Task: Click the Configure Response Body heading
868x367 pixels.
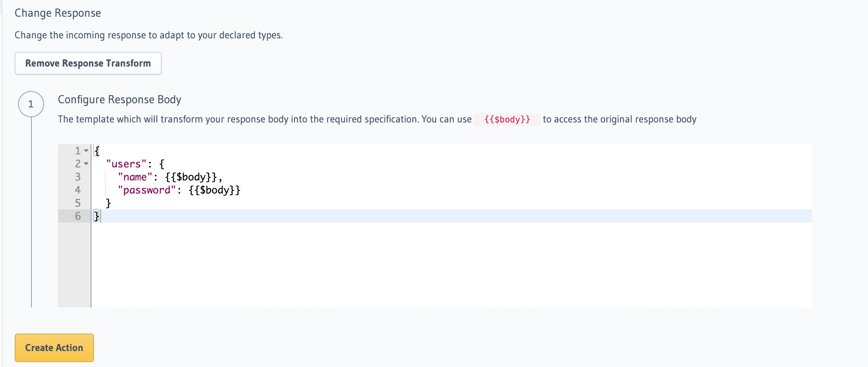Action: pyautogui.click(x=119, y=100)
